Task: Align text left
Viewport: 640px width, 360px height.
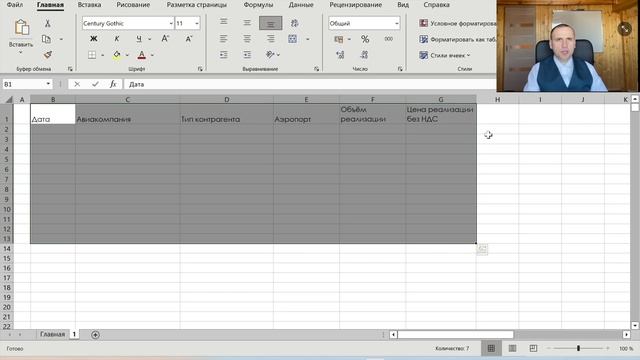Action: point(223,39)
